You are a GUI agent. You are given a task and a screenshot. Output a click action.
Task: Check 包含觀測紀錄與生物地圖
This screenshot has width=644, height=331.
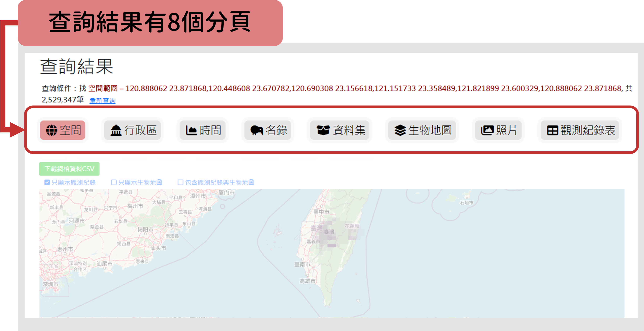tap(180, 182)
